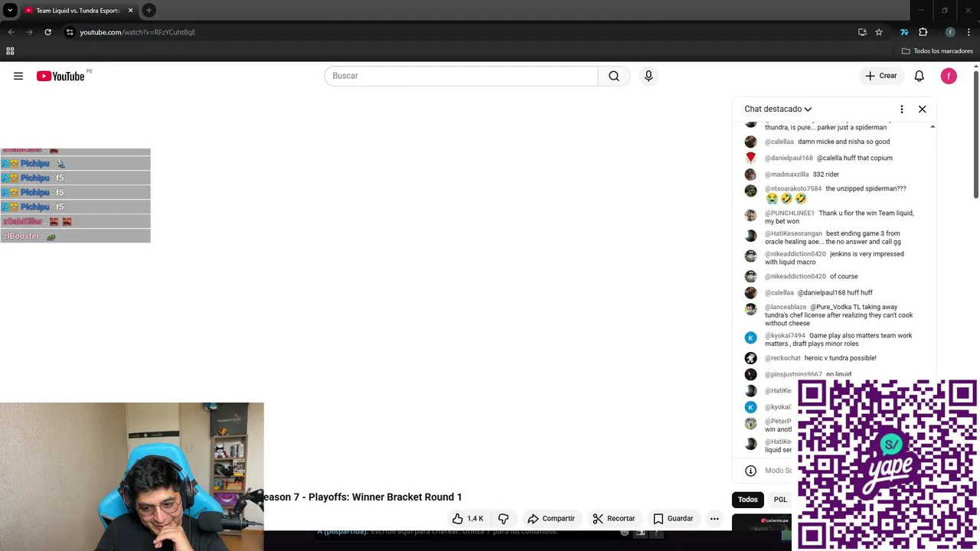Click username @lanceablaze in chat
The height and width of the screenshot is (551, 980).
point(786,307)
